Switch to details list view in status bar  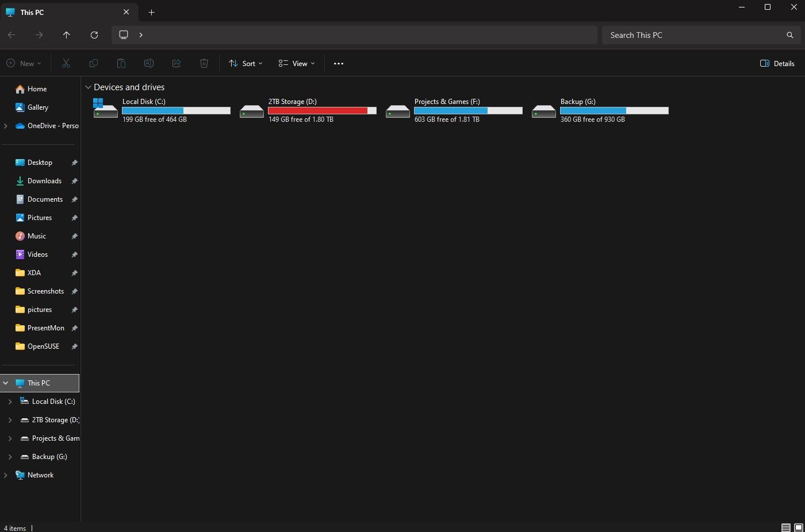pos(785,527)
